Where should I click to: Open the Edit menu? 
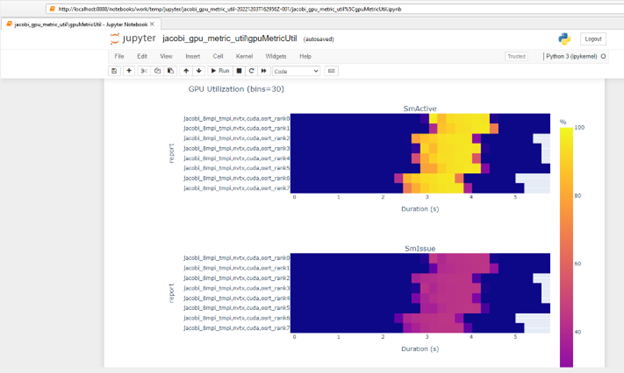[x=142, y=56]
